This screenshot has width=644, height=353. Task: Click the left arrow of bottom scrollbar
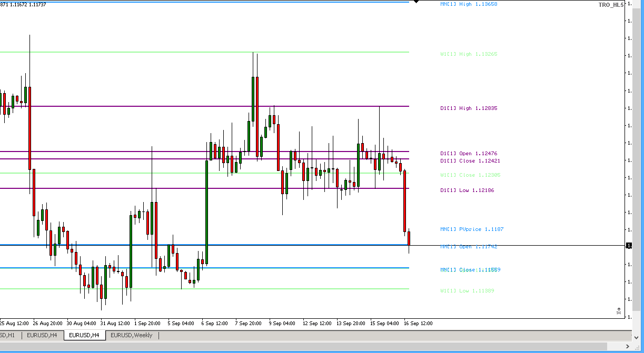pyautogui.click(x=4, y=347)
